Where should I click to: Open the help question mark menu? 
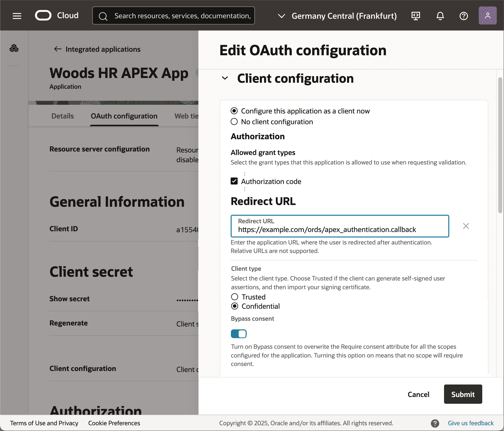[464, 16]
